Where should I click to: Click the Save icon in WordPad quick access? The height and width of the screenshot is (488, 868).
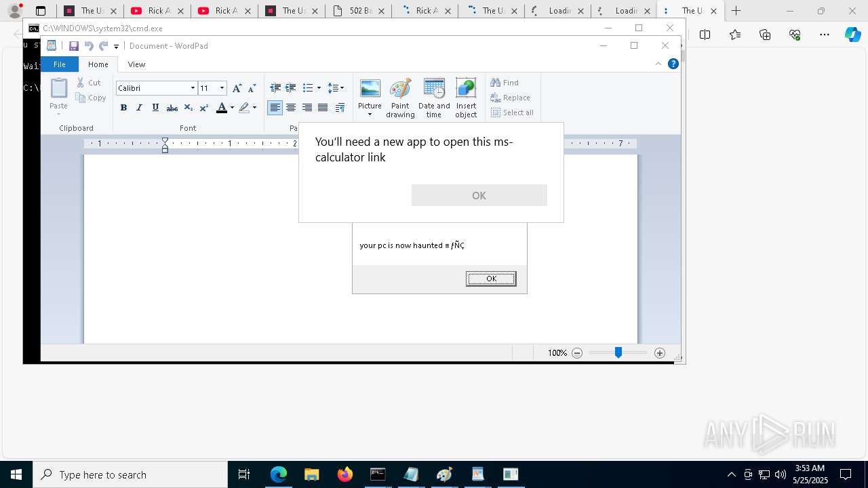pos(74,46)
